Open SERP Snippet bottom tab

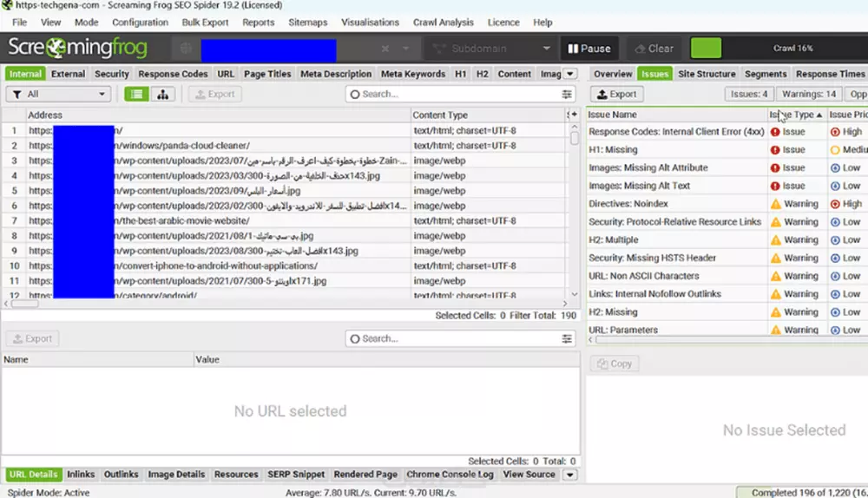296,475
